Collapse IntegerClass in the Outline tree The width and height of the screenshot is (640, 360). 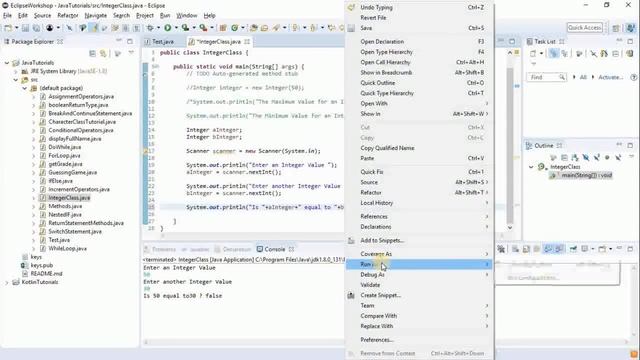(531, 167)
